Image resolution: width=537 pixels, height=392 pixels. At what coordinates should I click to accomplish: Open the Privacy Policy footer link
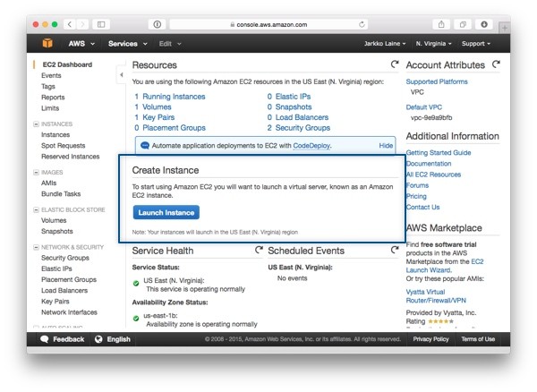coord(430,339)
